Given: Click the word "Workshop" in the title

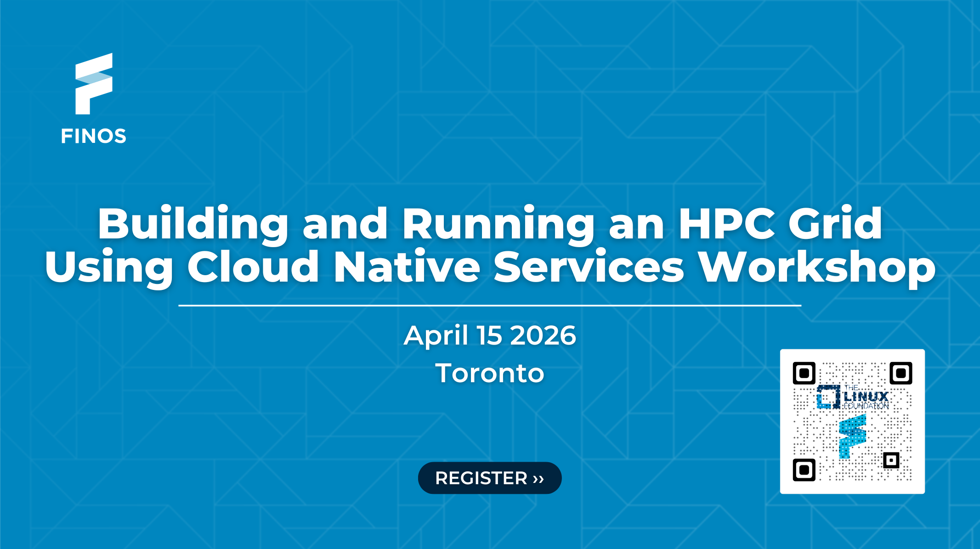Looking at the screenshot, I should coord(816,267).
